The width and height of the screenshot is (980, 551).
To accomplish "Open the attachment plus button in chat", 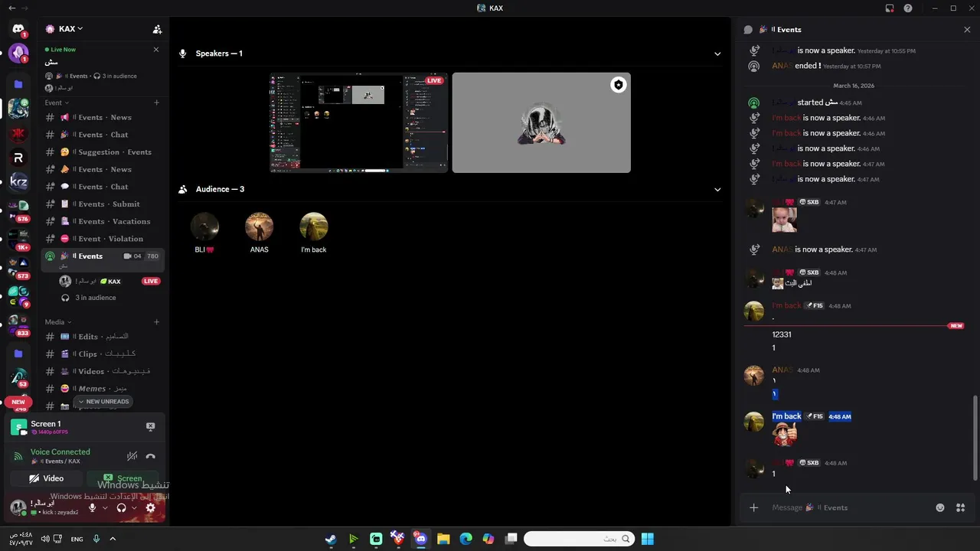I will 753,507.
